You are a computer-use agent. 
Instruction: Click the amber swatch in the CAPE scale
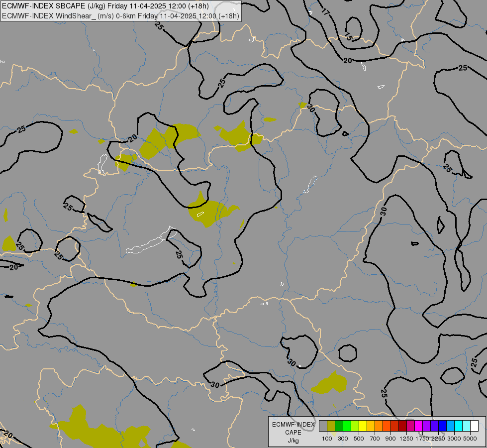[x=371, y=426]
